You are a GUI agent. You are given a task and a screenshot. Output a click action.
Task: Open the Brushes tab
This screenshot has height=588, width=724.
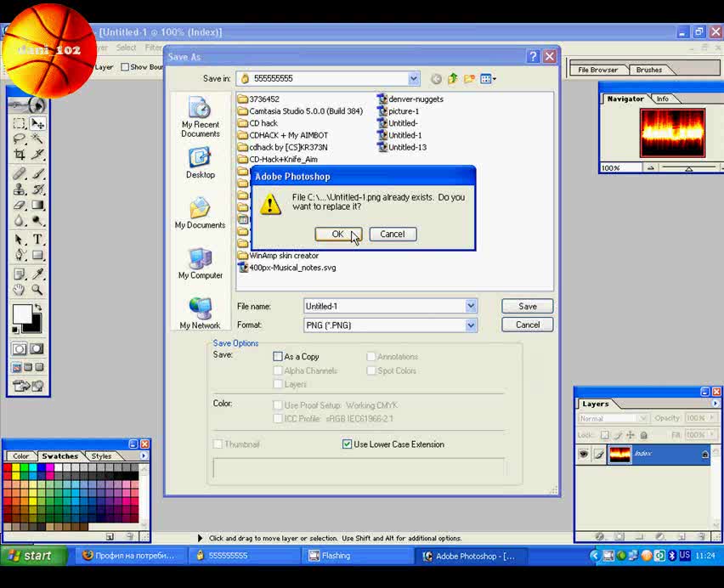coord(648,70)
